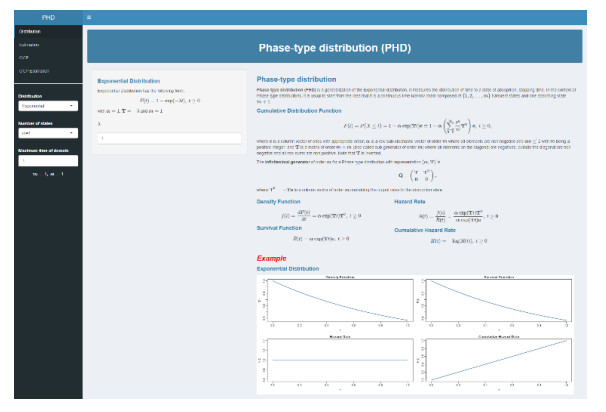
Task: Click the Hazard Rate plot
Action: [339, 361]
